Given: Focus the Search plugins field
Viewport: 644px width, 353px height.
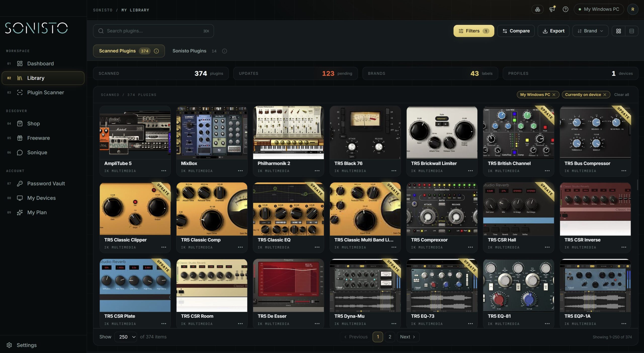Looking at the screenshot, I should 153,31.
